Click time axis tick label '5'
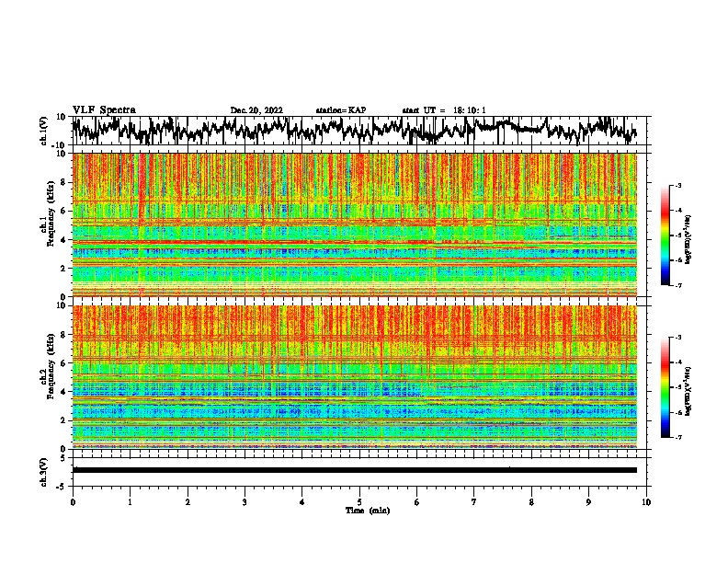The image size is (728, 563). 359,502
